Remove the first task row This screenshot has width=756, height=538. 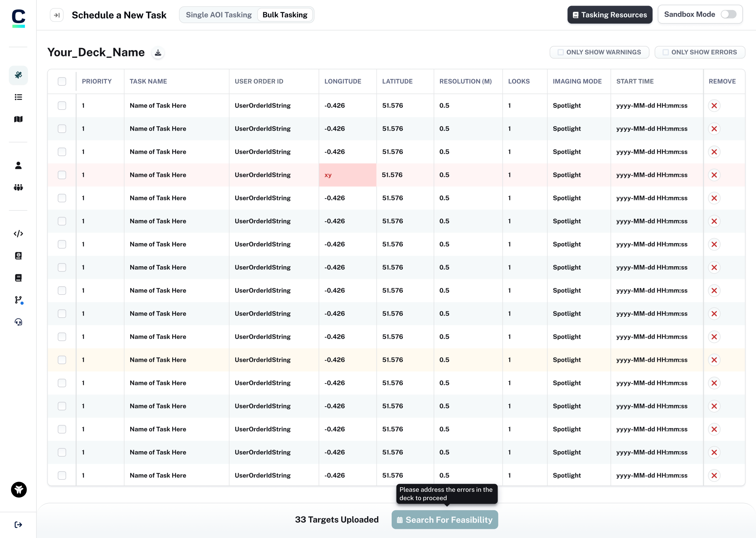coord(714,105)
